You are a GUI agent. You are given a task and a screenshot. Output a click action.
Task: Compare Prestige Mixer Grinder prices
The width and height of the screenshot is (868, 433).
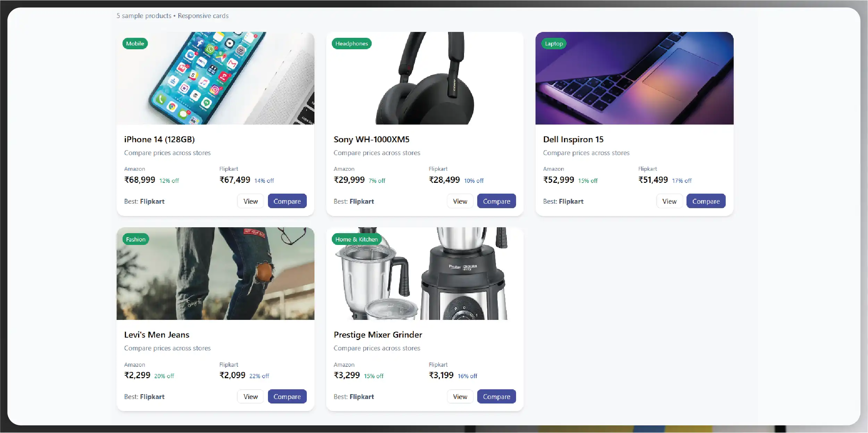click(496, 397)
